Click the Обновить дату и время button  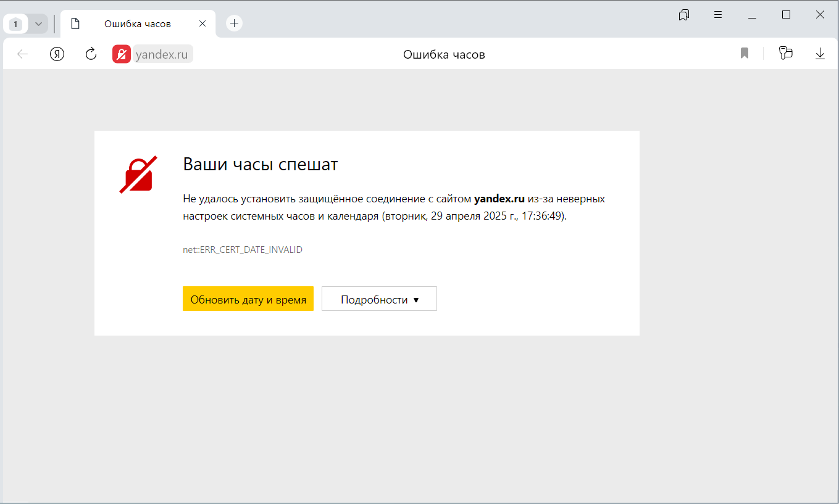tap(248, 299)
